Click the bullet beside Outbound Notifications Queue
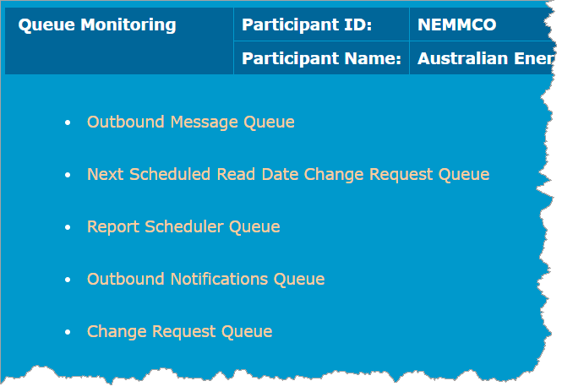562x392 pixels. (x=68, y=280)
